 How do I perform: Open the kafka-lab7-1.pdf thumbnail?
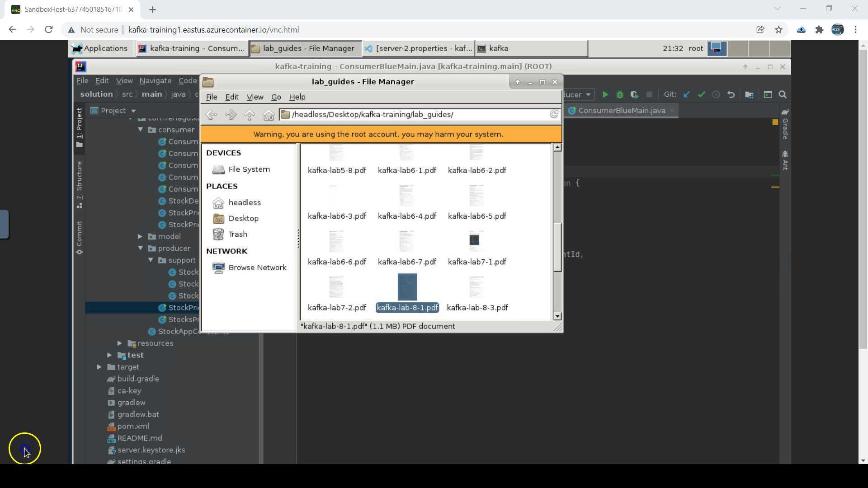(474, 239)
